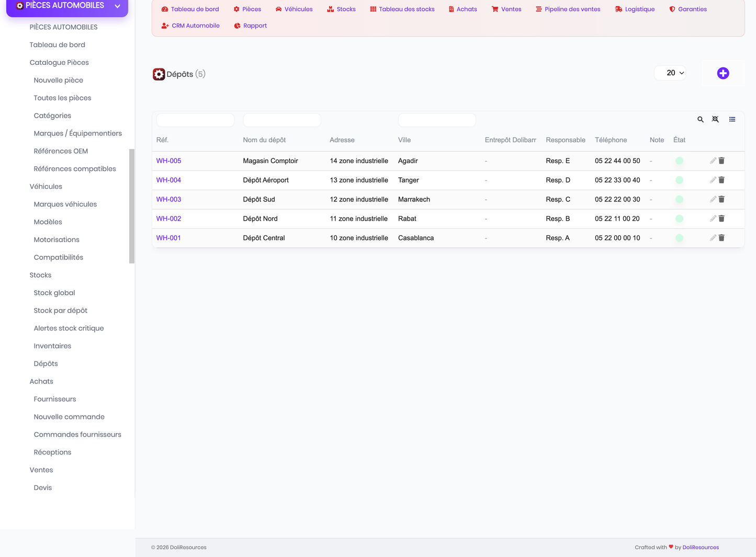Delete depot WH-004 with trash icon
The image size is (756, 557).
(x=721, y=180)
